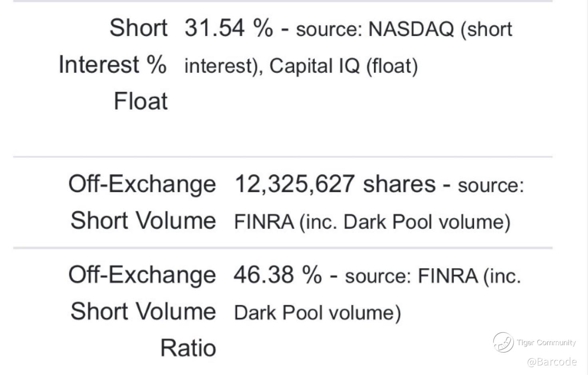Click the Capital IQ (float) source text
Screen dimensions: 588x375
pos(344,66)
